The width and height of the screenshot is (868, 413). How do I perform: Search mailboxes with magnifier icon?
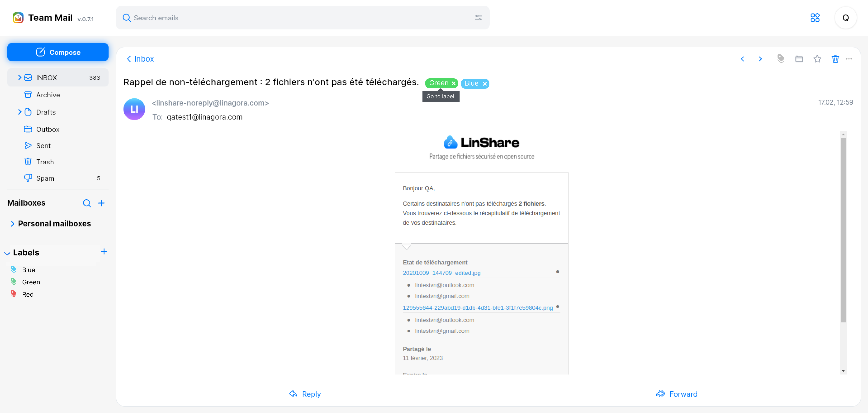87,203
